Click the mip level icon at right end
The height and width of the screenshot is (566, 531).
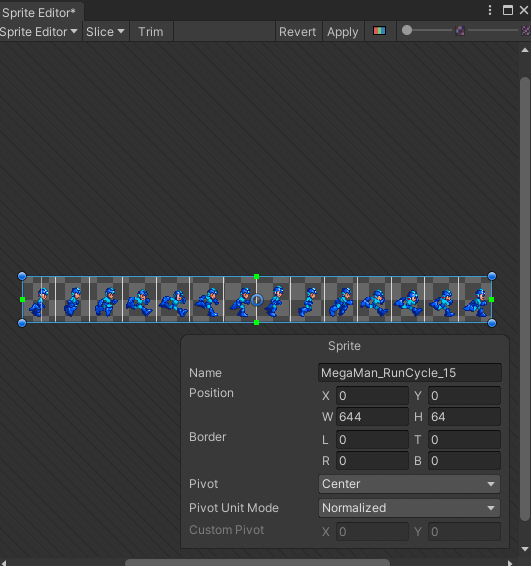click(x=526, y=31)
